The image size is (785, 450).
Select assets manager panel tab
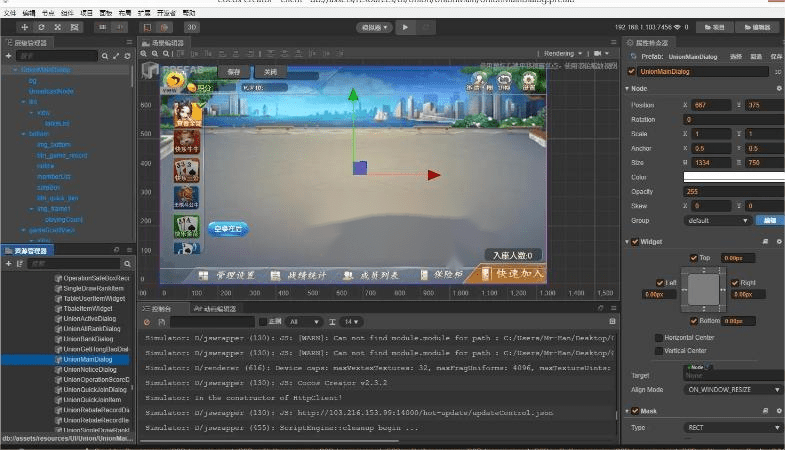pyautogui.click(x=27, y=250)
